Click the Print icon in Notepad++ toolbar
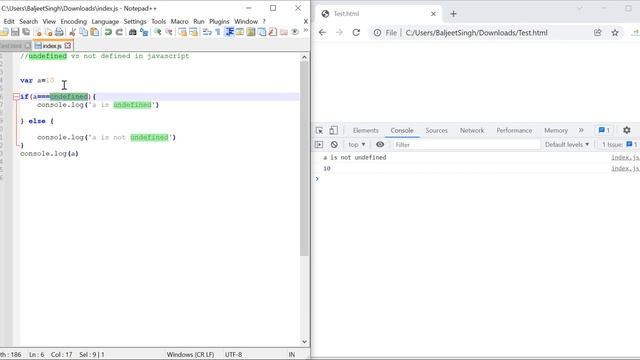 [x=59, y=32]
